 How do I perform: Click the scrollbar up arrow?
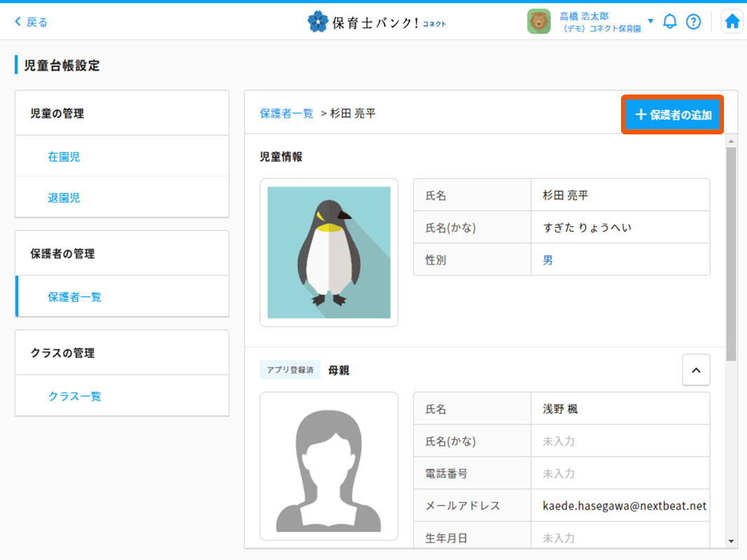point(732,141)
